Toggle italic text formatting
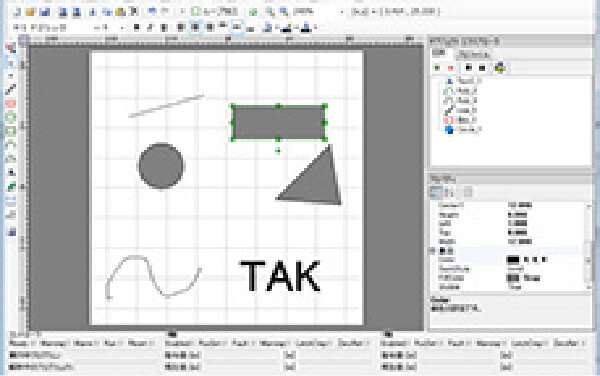The image size is (600, 376). pos(150,27)
